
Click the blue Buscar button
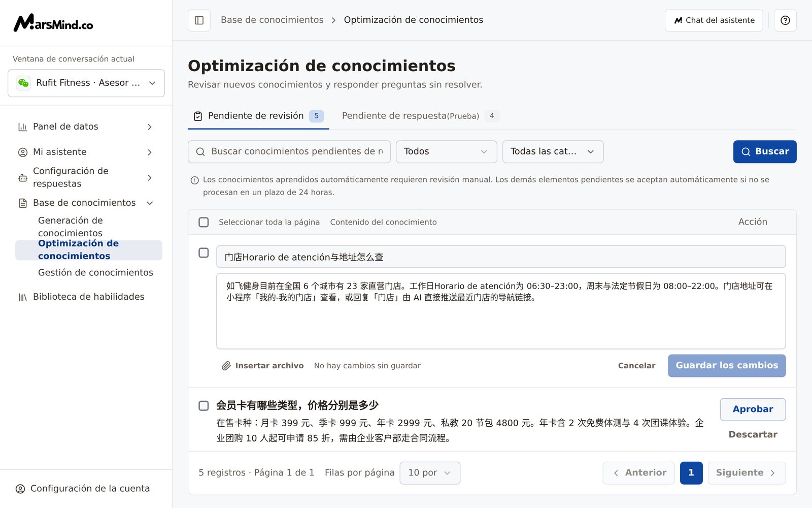pos(765,152)
